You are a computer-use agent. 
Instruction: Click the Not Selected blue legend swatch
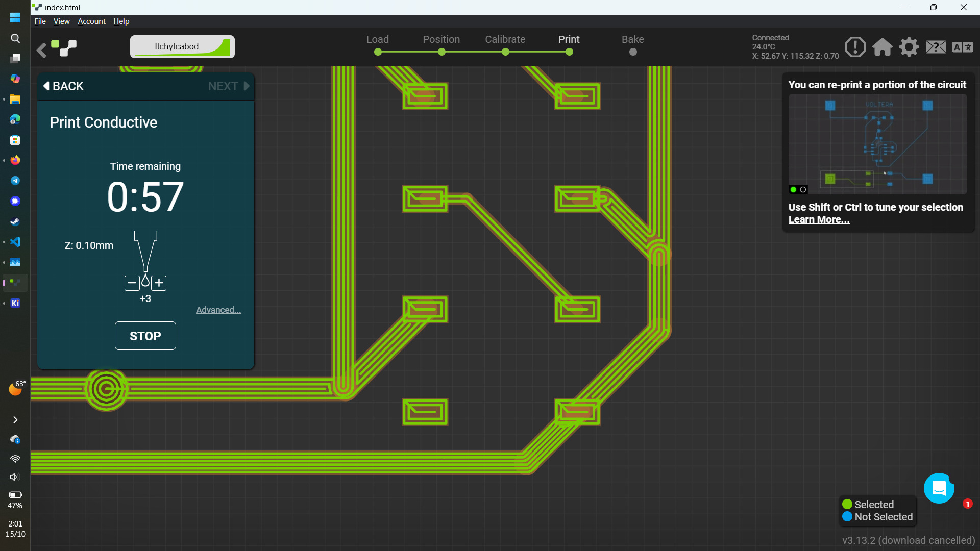coord(847,516)
